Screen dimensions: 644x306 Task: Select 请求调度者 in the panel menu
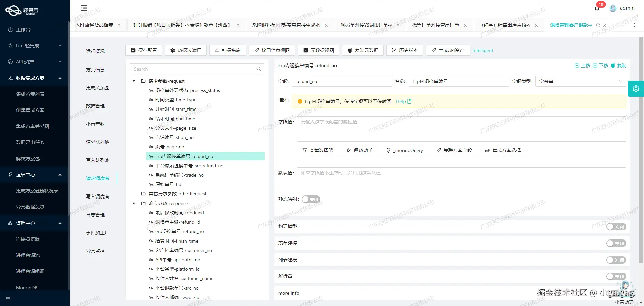(97, 178)
